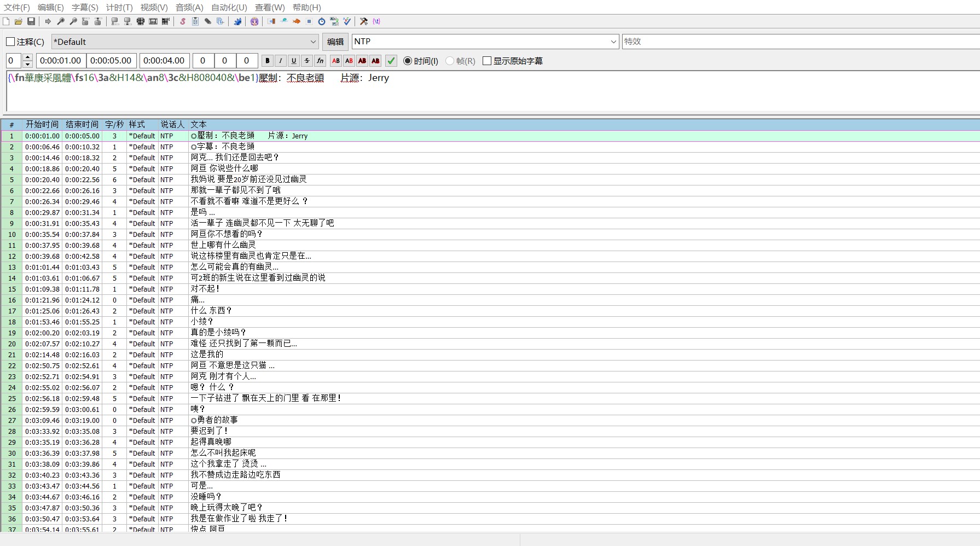
Task: Click the start time field 0:00:01.00
Action: coord(61,61)
